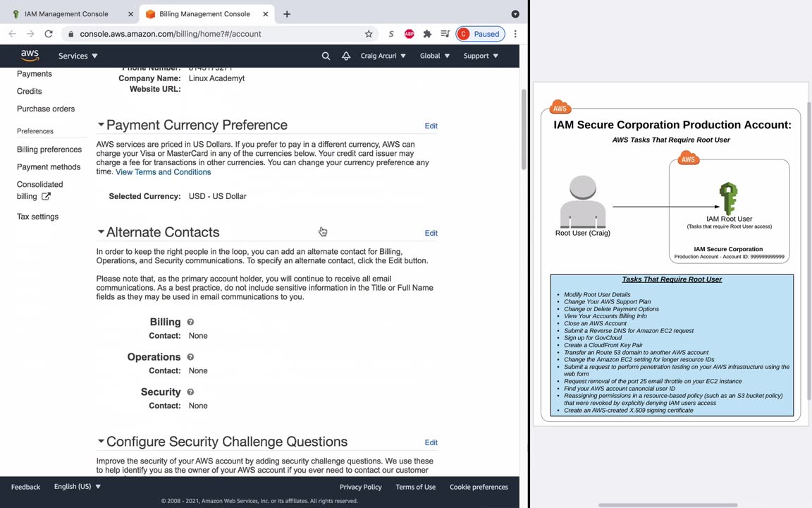Viewport: 812px width, 508px height.
Task: Click the external link icon beside Consolidated billing
Action: point(46,196)
